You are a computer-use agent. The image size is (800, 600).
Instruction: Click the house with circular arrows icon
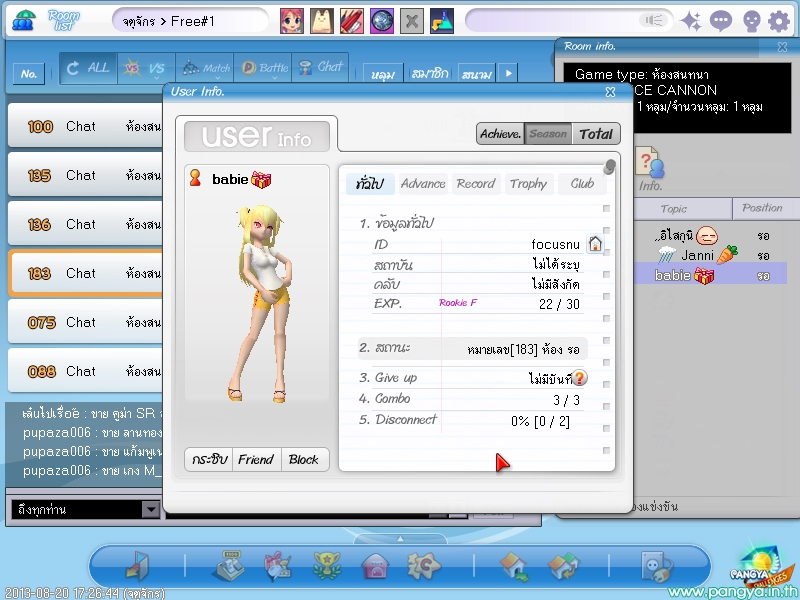pos(563,566)
